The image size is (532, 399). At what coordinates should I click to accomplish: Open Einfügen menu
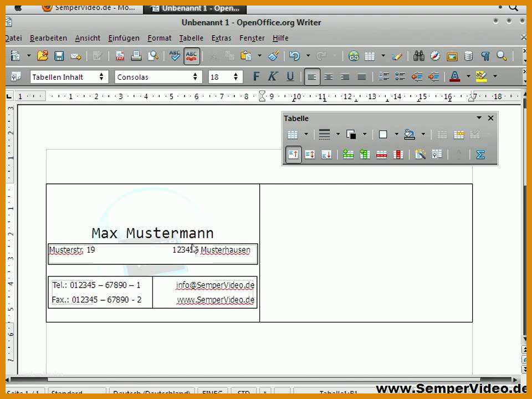pyautogui.click(x=124, y=38)
